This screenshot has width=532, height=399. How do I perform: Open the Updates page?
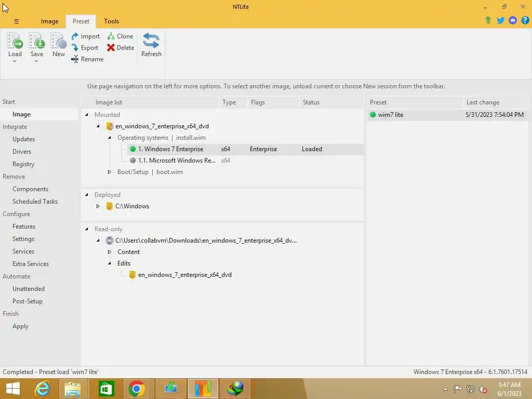pyautogui.click(x=24, y=139)
